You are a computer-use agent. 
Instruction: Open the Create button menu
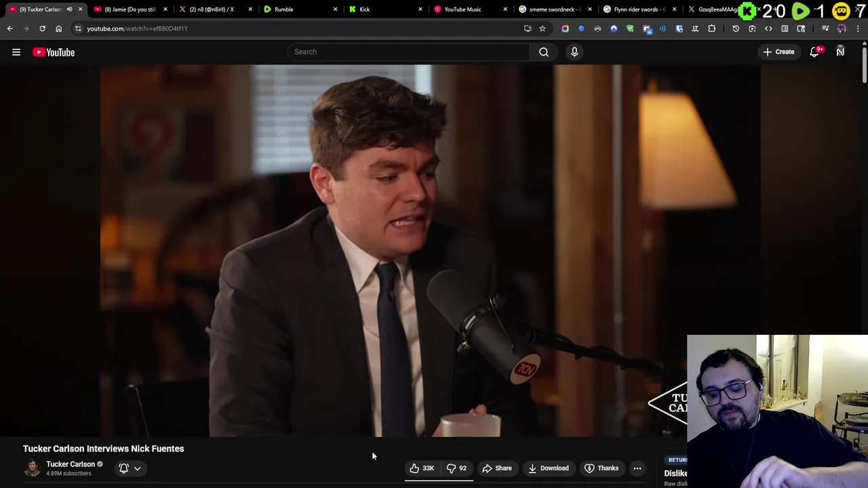[x=778, y=52]
